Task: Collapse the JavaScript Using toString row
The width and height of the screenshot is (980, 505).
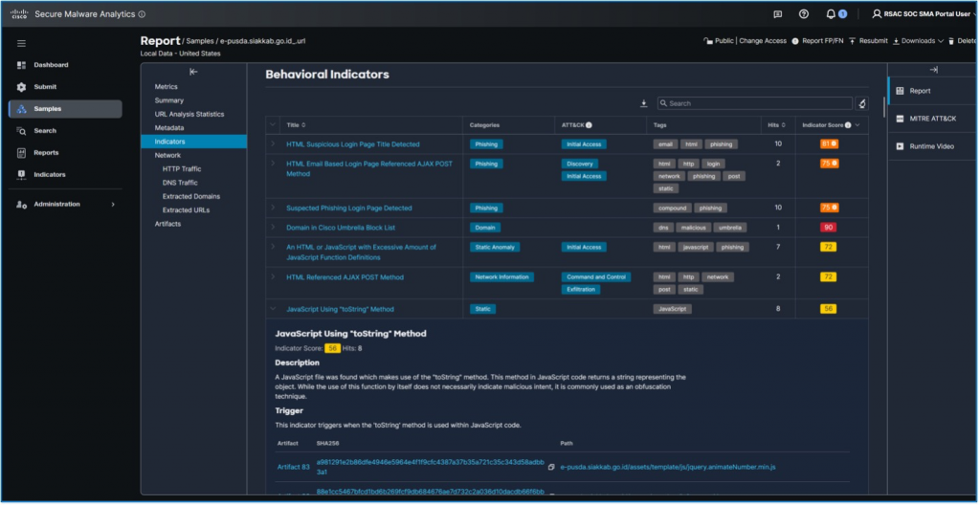Action: pos(274,309)
